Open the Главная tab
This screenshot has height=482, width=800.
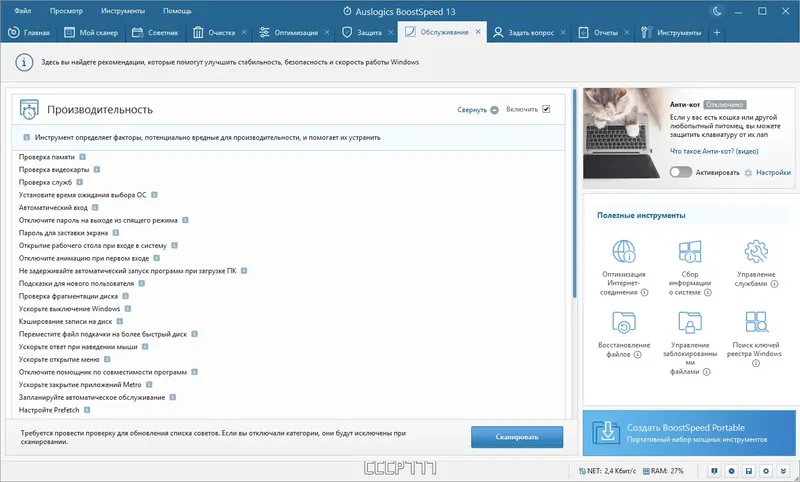click(x=29, y=32)
